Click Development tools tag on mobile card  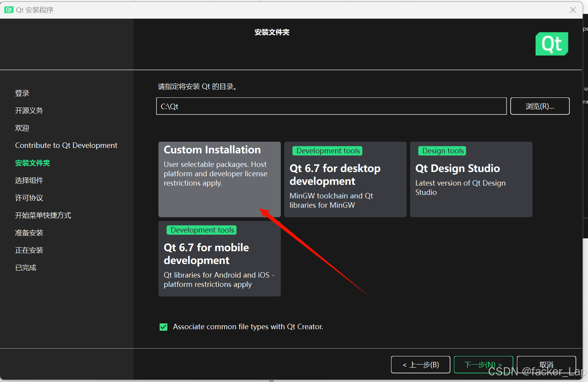tap(202, 230)
